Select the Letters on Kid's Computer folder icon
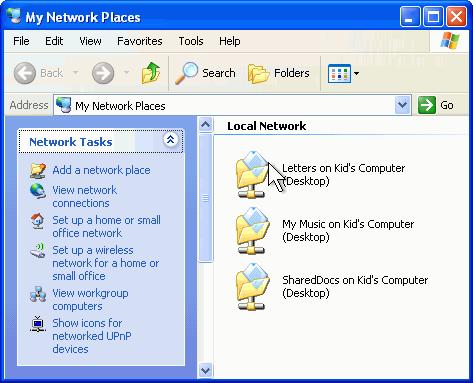The width and height of the screenshot is (473, 383). 253,174
